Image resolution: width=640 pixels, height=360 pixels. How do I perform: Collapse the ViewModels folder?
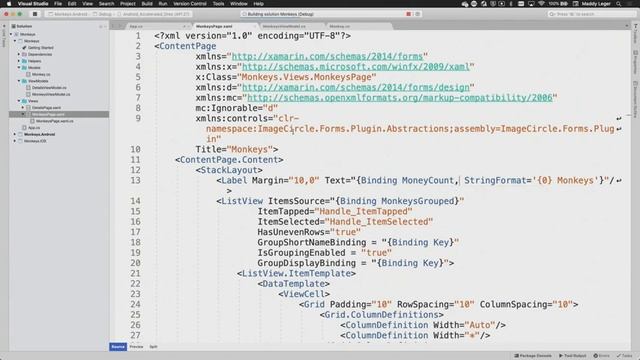click(18, 81)
